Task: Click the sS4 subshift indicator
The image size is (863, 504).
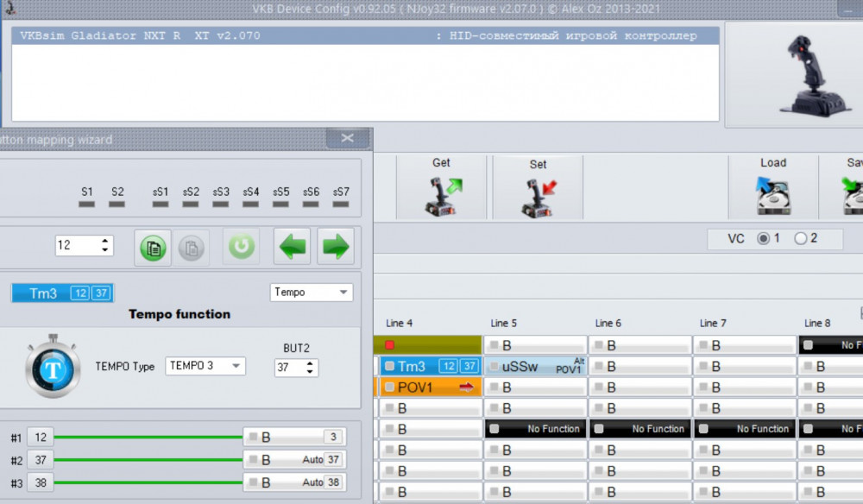Action: coord(250,205)
